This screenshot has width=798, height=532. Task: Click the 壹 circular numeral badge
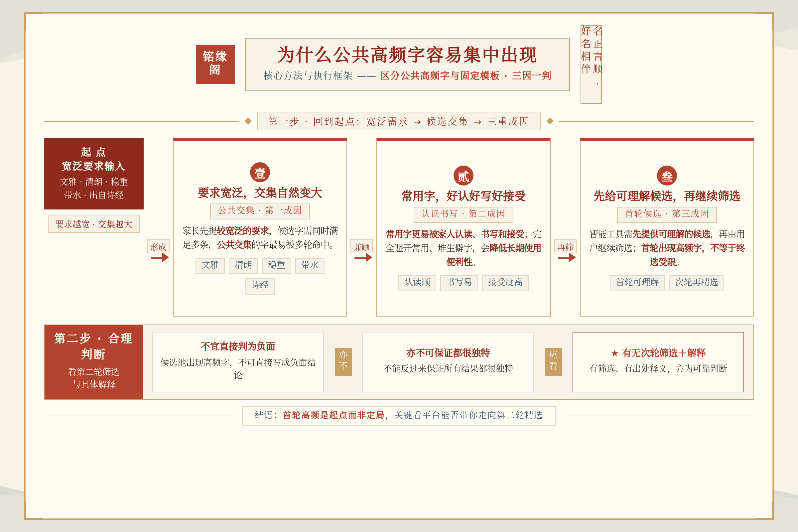[260, 172]
